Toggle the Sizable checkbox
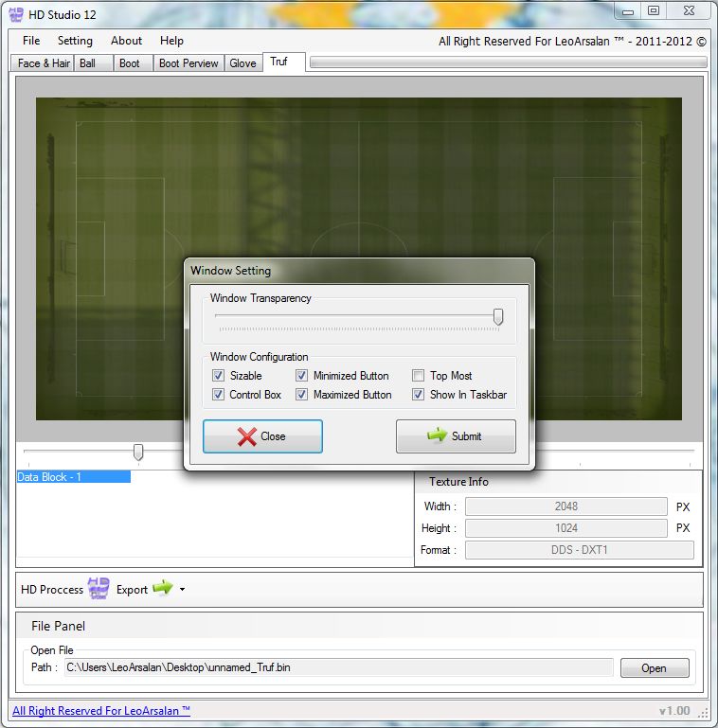The height and width of the screenshot is (728, 718). click(x=219, y=376)
